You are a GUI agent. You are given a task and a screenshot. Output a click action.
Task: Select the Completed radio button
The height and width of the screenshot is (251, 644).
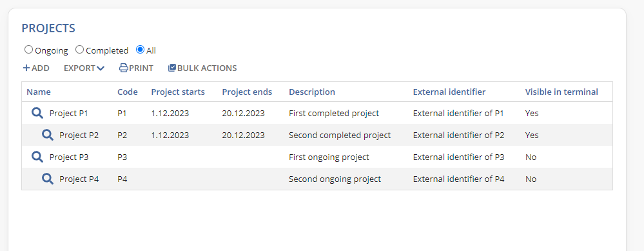[x=79, y=50]
